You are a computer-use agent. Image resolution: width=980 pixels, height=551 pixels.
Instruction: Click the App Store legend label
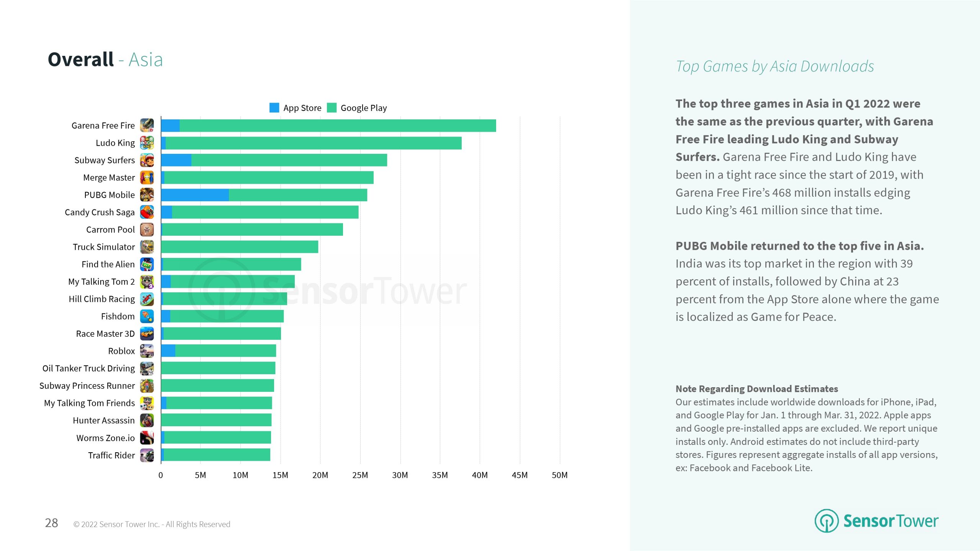pos(302,108)
